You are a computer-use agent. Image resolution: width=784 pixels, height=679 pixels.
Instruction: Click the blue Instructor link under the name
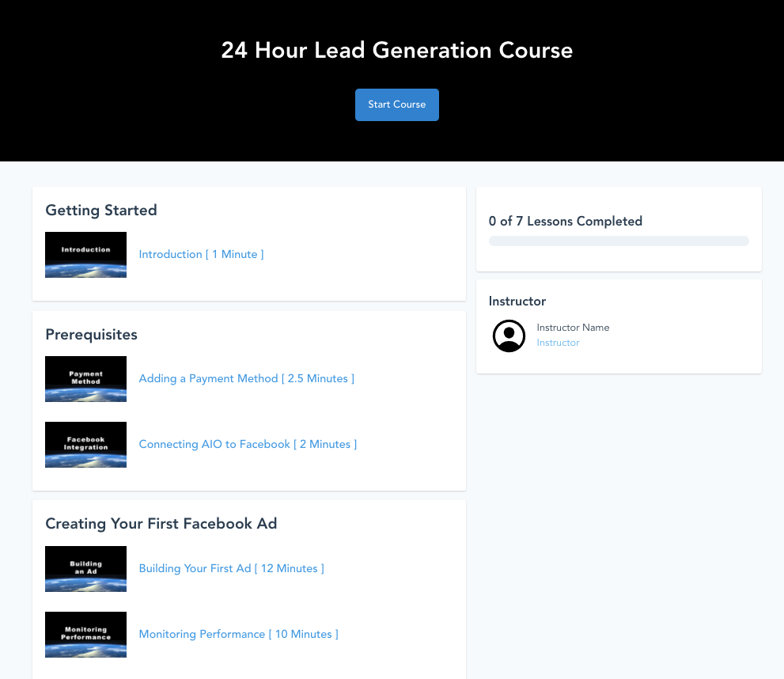(558, 343)
